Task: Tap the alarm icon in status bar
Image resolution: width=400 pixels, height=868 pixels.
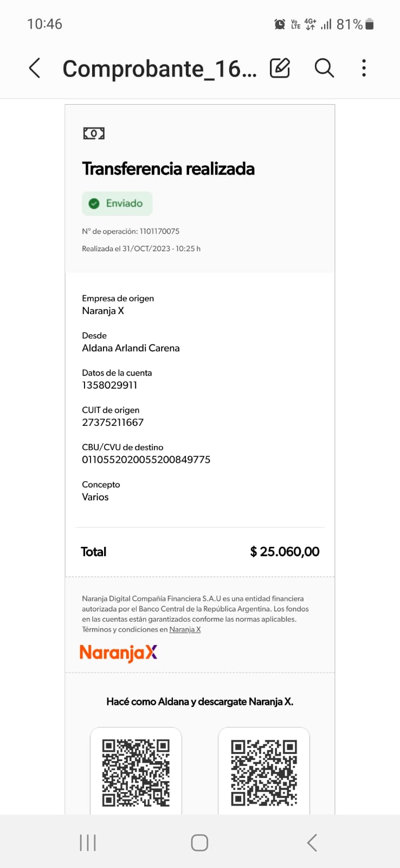Action: pos(280,24)
